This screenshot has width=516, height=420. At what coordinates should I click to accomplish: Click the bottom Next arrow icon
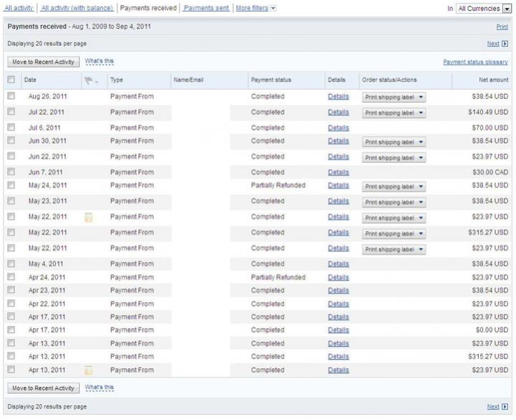pos(505,407)
